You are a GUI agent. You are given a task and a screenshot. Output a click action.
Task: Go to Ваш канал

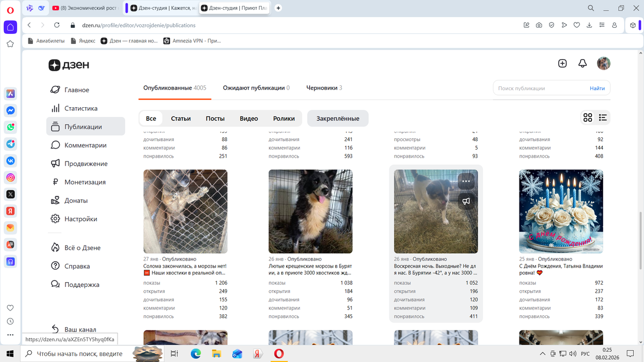coord(80,329)
